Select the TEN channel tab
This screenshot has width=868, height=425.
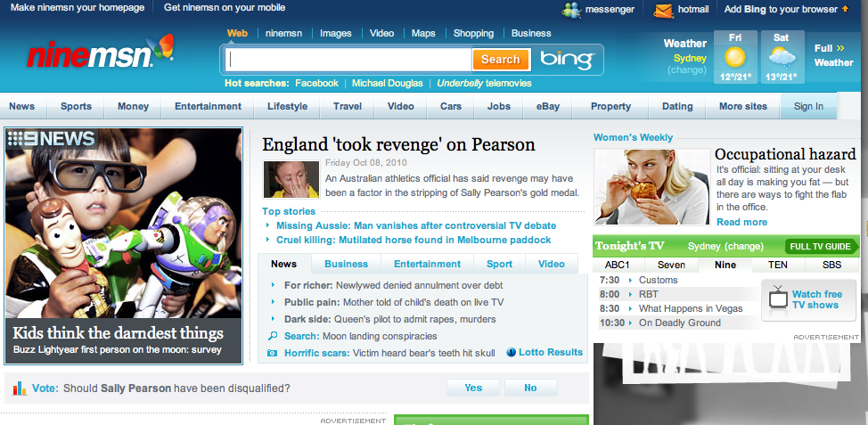point(777,265)
